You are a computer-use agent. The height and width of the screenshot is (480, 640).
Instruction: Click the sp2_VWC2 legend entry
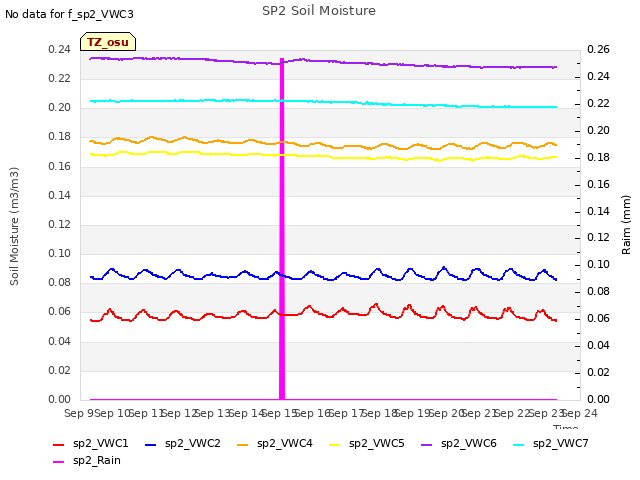[x=182, y=444]
